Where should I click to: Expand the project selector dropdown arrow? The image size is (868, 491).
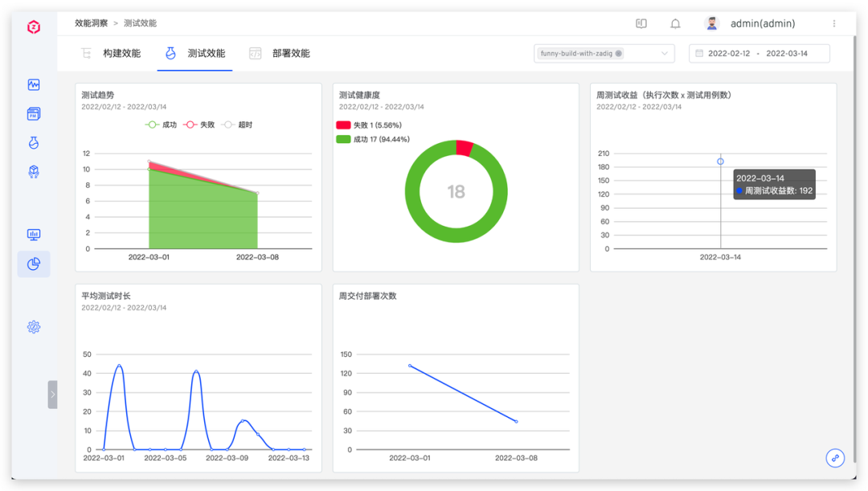tap(665, 53)
